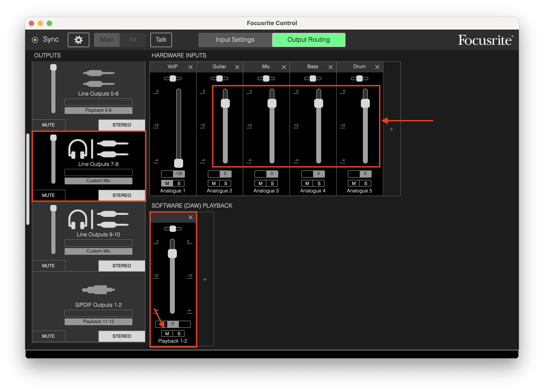This screenshot has width=544, height=392.
Task: Click the Mic channel pan slider
Action: tap(266, 78)
